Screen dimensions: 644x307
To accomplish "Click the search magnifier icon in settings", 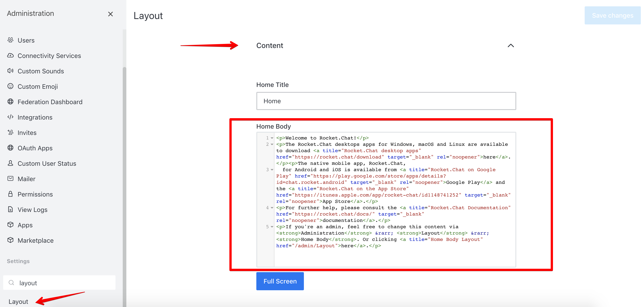I will click(x=11, y=283).
